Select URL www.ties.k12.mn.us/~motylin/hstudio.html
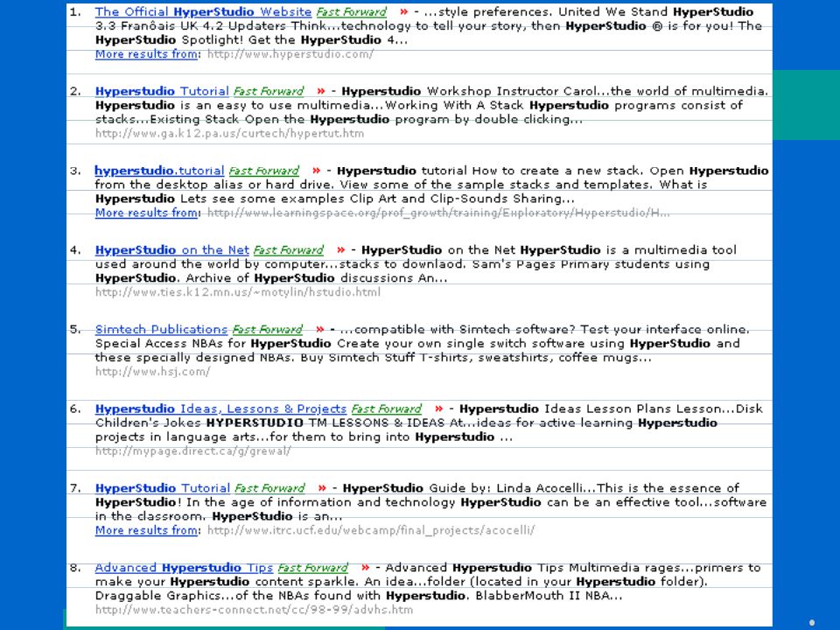This screenshot has height=630, width=840. [238, 292]
